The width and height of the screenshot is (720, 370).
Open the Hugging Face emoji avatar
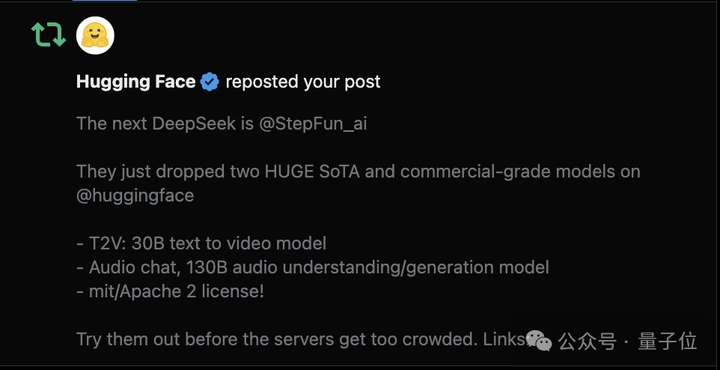95,35
